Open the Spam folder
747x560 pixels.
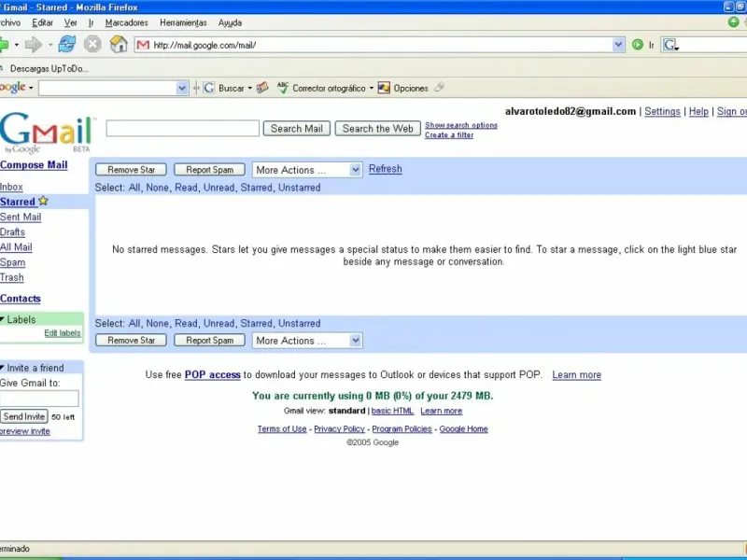click(x=13, y=262)
